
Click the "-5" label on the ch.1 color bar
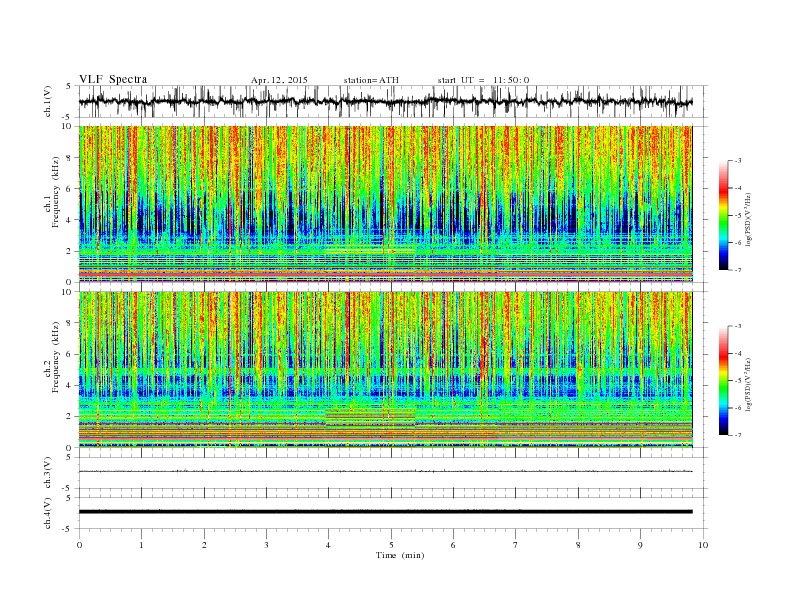pos(737,215)
